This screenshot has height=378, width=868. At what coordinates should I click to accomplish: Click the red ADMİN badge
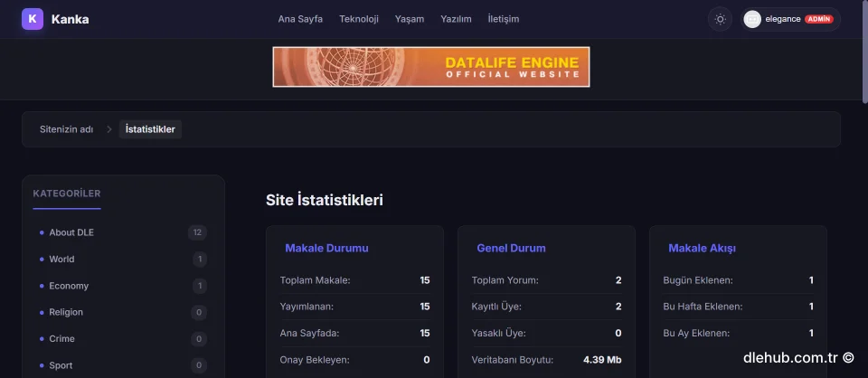tap(819, 19)
